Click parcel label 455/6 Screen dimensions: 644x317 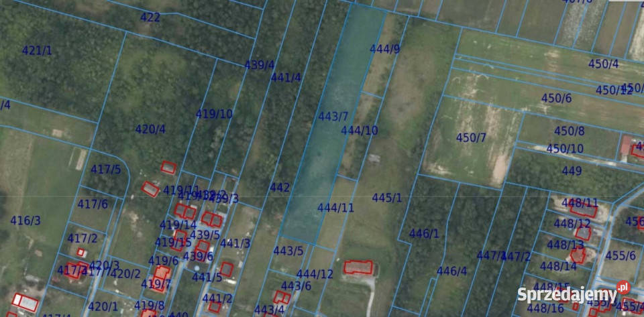click(621, 255)
